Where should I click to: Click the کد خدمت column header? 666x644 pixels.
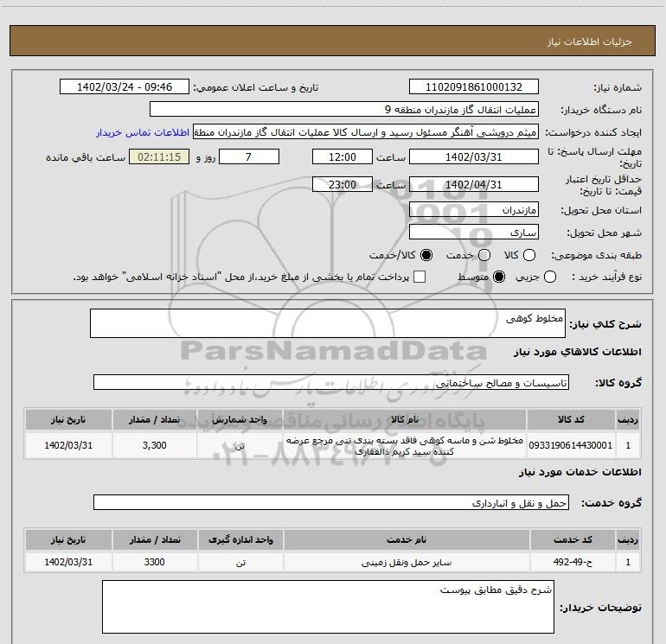pyautogui.click(x=573, y=539)
